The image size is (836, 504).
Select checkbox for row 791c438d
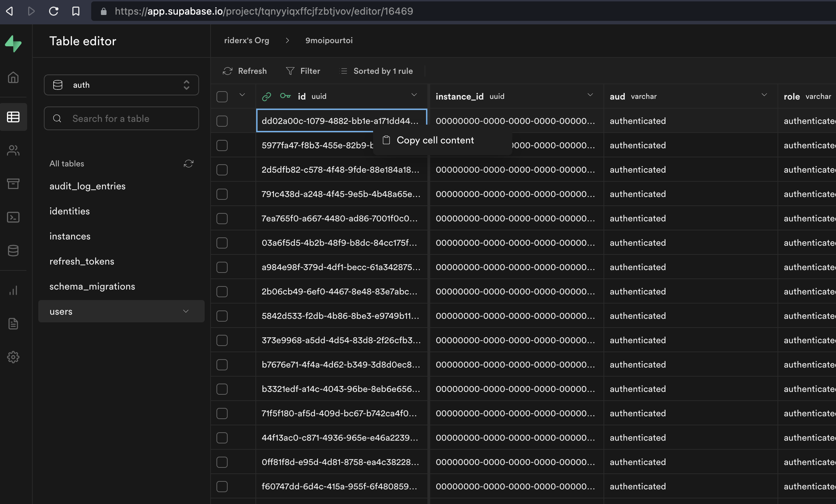pyautogui.click(x=222, y=194)
